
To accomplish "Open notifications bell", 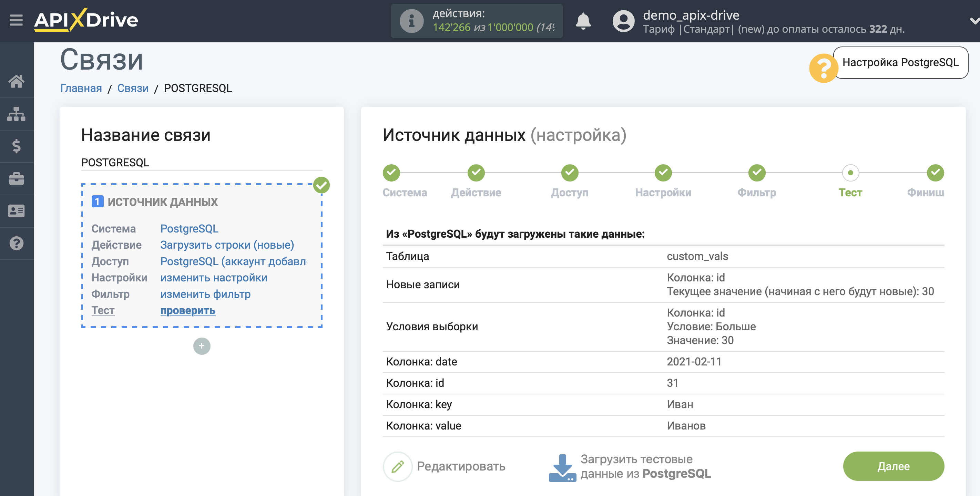I will coord(583,21).
